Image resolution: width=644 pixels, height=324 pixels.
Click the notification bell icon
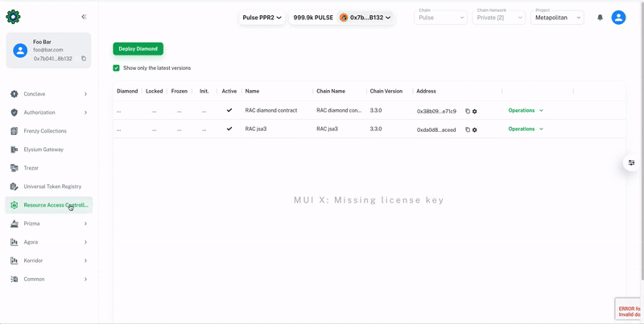[600, 18]
